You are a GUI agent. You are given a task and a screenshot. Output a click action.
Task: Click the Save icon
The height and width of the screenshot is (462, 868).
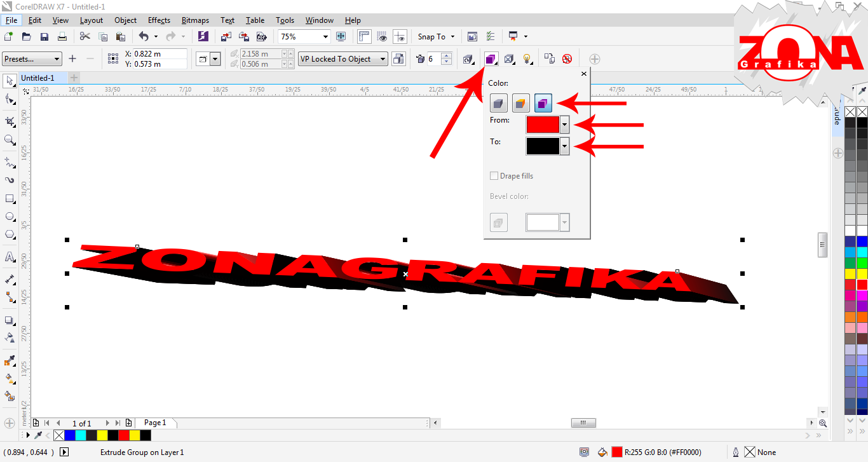(44, 37)
